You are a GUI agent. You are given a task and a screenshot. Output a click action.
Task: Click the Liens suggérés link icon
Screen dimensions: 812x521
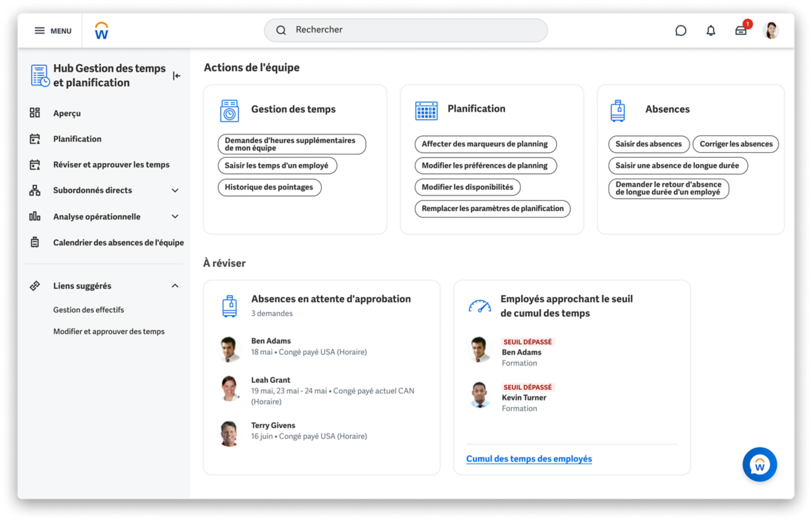(x=35, y=285)
